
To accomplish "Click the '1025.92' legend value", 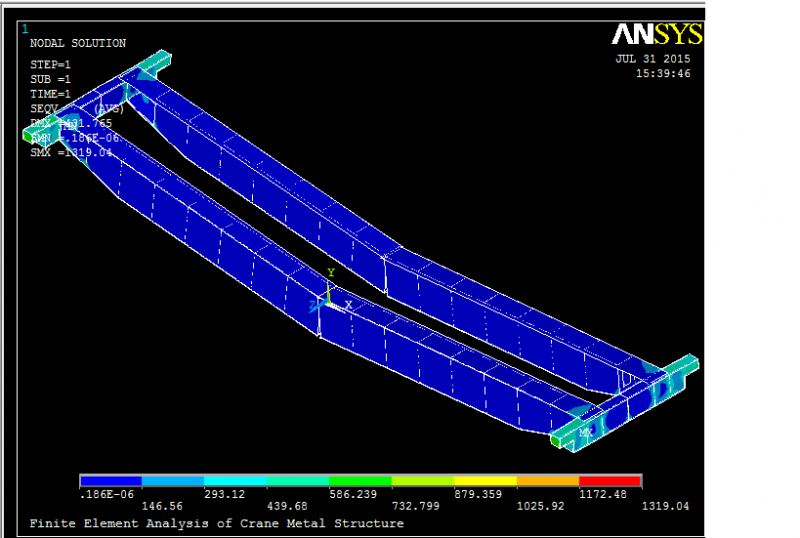I will click(541, 506).
